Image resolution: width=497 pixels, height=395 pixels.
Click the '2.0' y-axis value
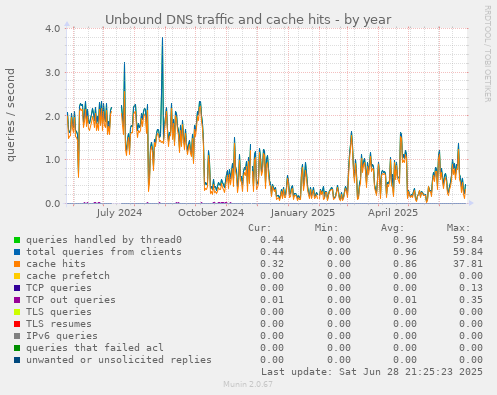click(x=53, y=116)
